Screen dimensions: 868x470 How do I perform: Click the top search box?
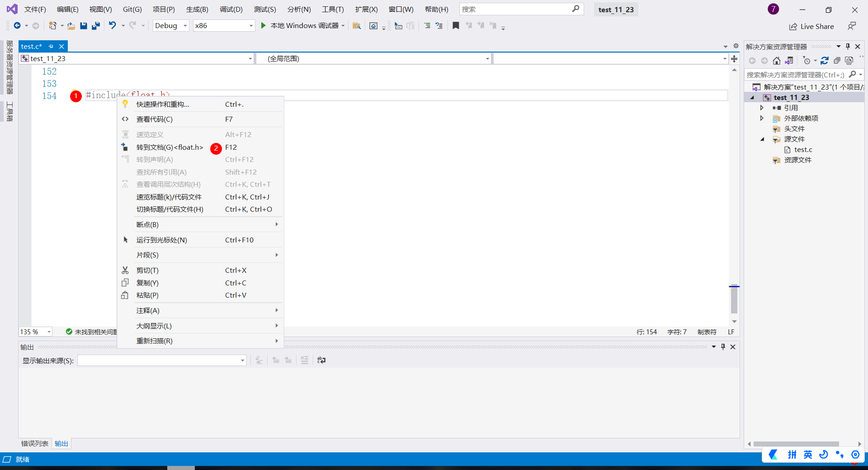tap(521, 9)
